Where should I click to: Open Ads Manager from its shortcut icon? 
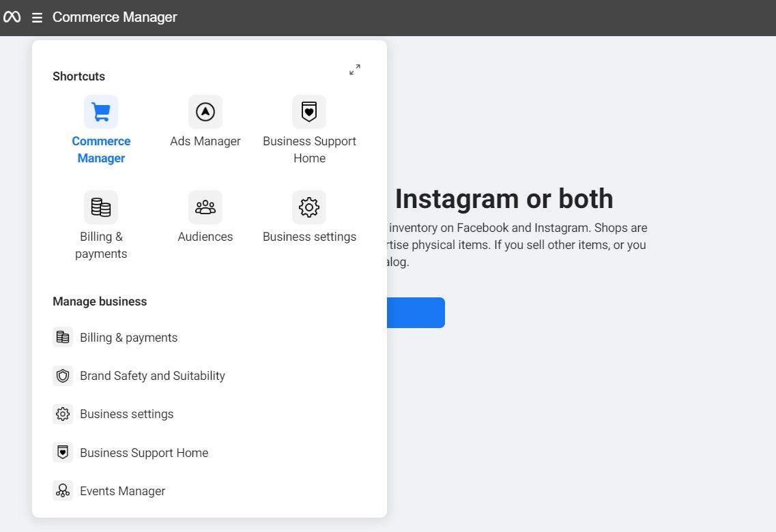tap(205, 111)
